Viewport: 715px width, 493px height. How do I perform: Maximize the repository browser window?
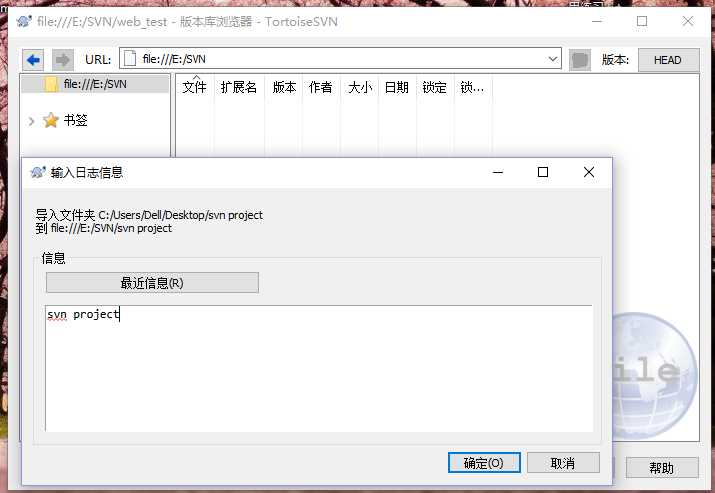642,21
